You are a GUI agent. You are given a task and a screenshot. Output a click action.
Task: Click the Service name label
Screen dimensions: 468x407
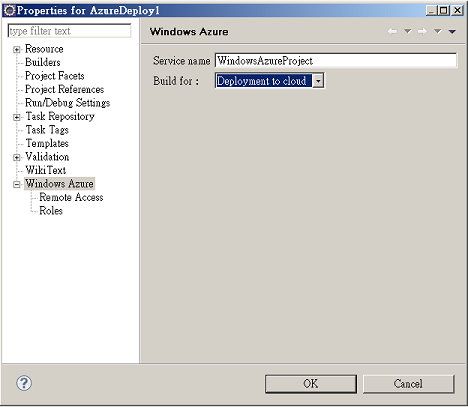coord(182,61)
